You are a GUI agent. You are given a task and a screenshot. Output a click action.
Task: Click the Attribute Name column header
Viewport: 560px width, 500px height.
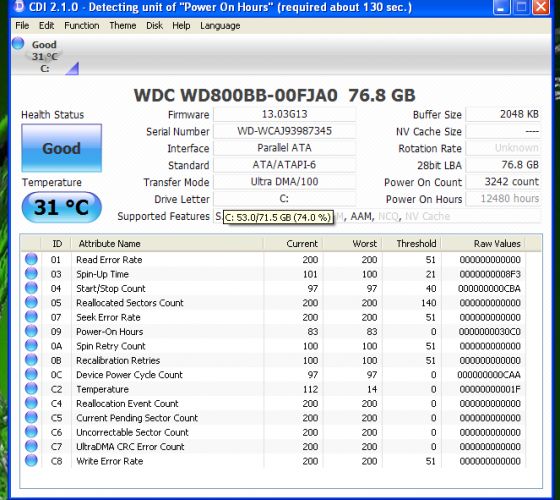click(x=167, y=244)
